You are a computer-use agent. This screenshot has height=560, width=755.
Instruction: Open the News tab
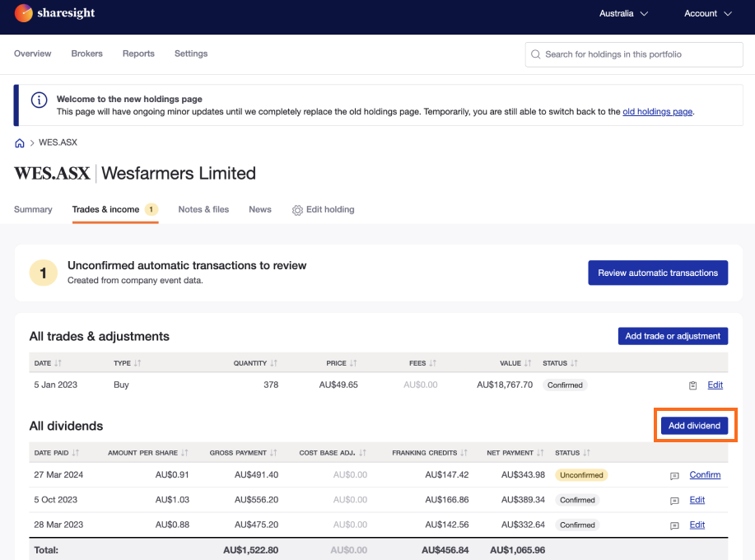click(x=260, y=209)
